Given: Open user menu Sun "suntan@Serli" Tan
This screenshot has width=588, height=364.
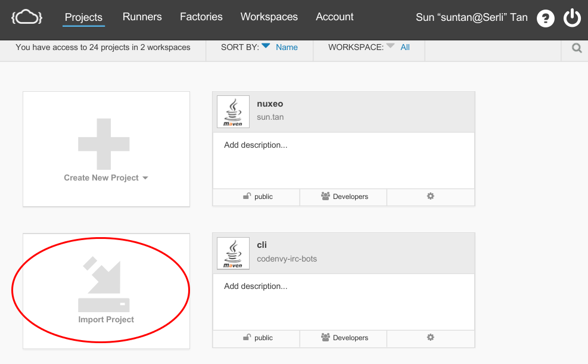Looking at the screenshot, I should click(471, 17).
